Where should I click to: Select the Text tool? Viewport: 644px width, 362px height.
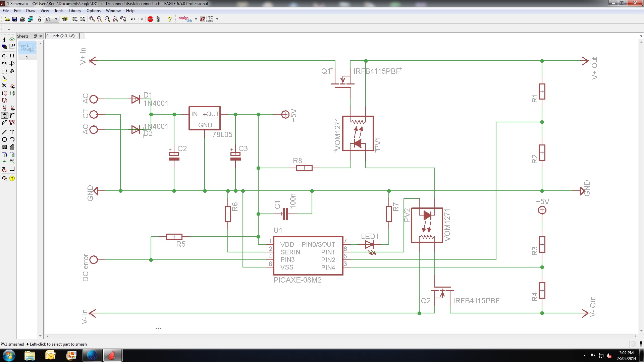click(x=12, y=132)
